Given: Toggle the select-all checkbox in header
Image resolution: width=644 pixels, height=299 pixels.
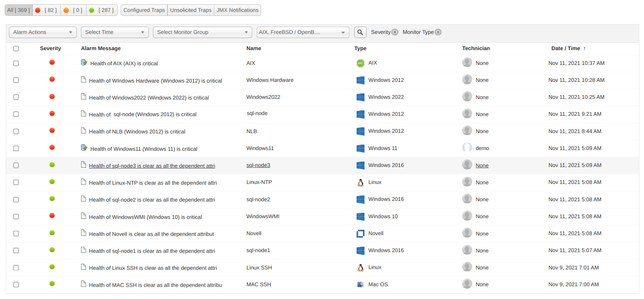Looking at the screenshot, I should coord(16,48).
